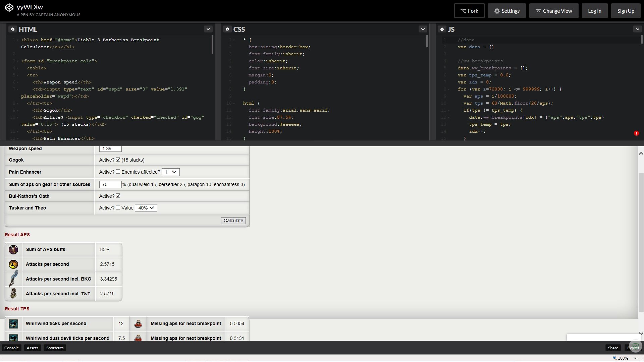This screenshot has width=644, height=362.
Task: Collapse JS for-loop fold arrow
Action: coord(448,89)
